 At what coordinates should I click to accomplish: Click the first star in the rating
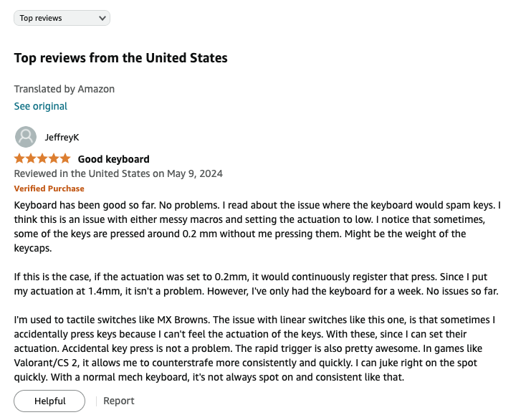(x=20, y=158)
